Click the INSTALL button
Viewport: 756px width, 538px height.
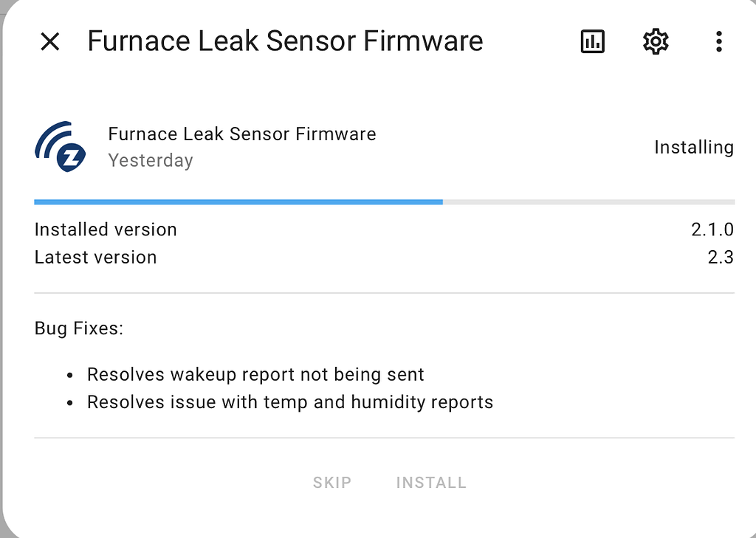tap(431, 482)
